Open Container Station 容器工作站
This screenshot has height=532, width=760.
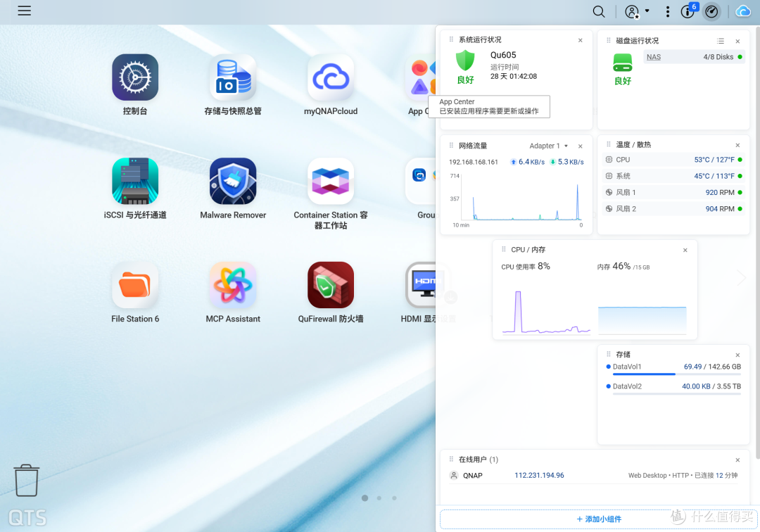pyautogui.click(x=331, y=181)
